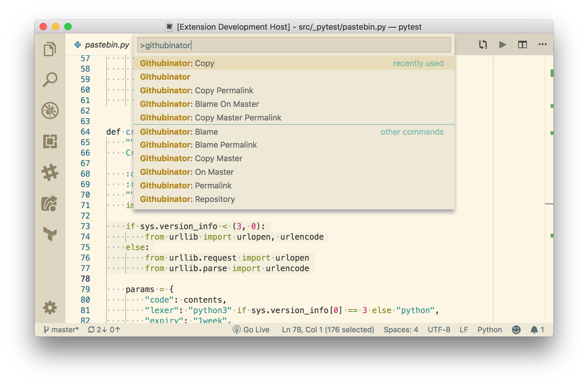This screenshot has width=588, height=386.
Task: Run the file with play icon
Action: pyautogui.click(x=502, y=44)
